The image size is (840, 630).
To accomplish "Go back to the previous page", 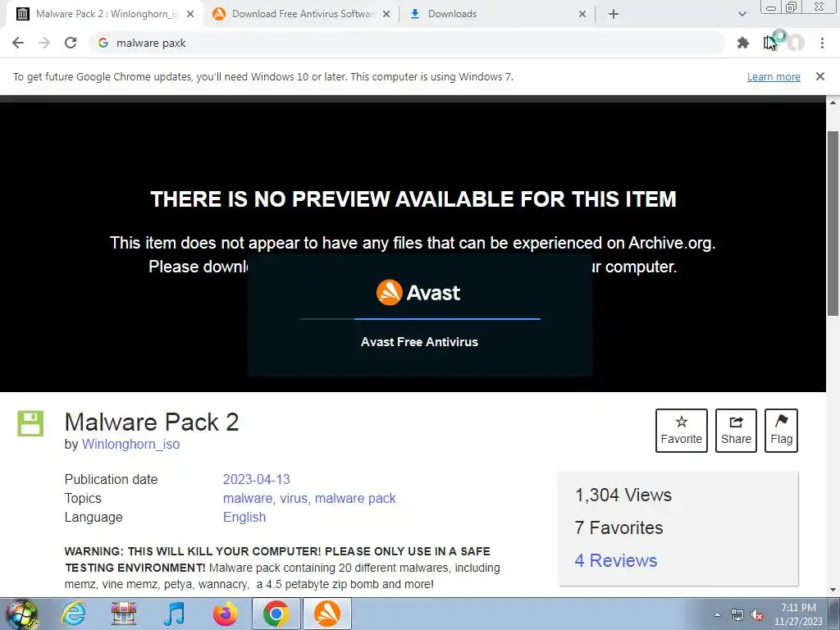I will [x=18, y=43].
